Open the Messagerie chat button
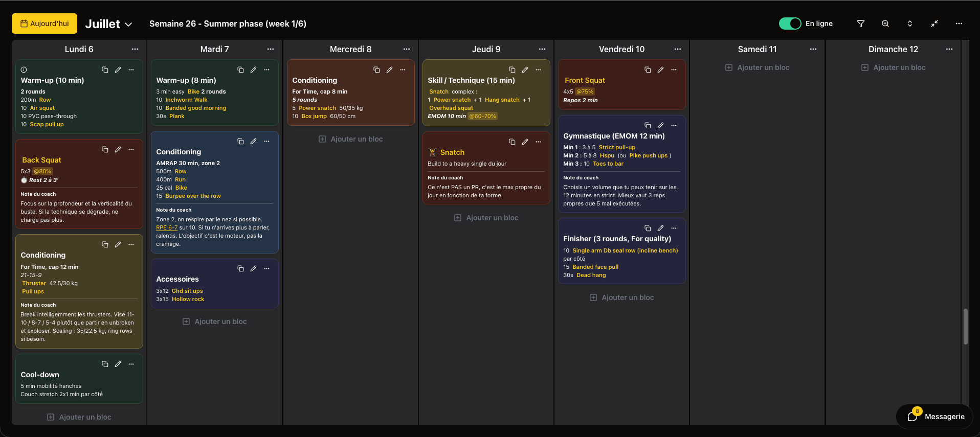This screenshot has width=980, height=437. 935,417
